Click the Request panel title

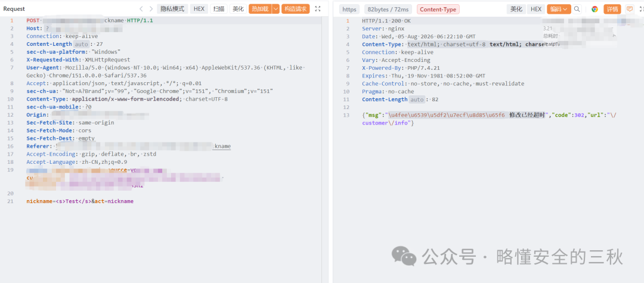tap(14, 8)
